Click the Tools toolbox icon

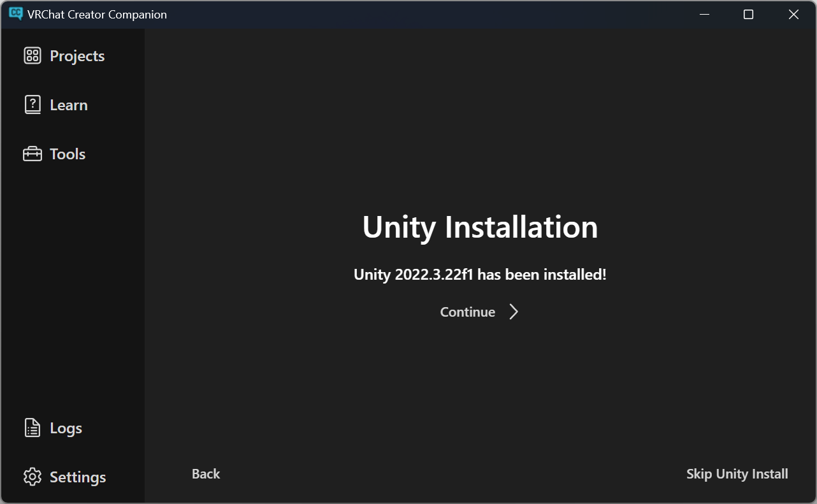pyautogui.click(x=33, y=154)
